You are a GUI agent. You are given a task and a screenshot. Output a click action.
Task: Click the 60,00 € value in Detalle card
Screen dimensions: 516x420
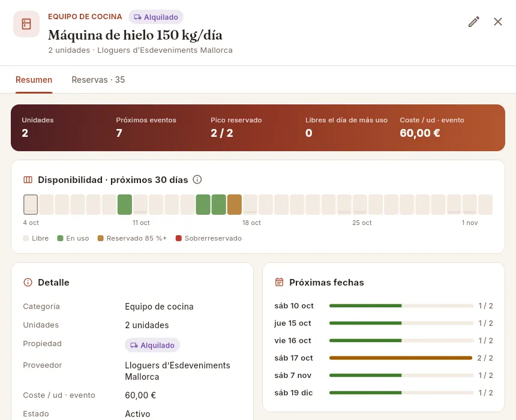click(x=140, y=395)
